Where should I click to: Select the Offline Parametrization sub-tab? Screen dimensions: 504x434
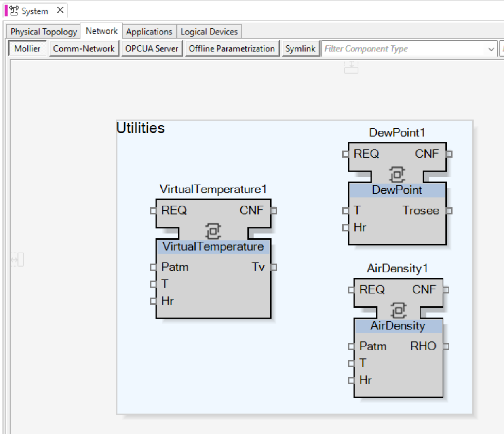(232, 48)
